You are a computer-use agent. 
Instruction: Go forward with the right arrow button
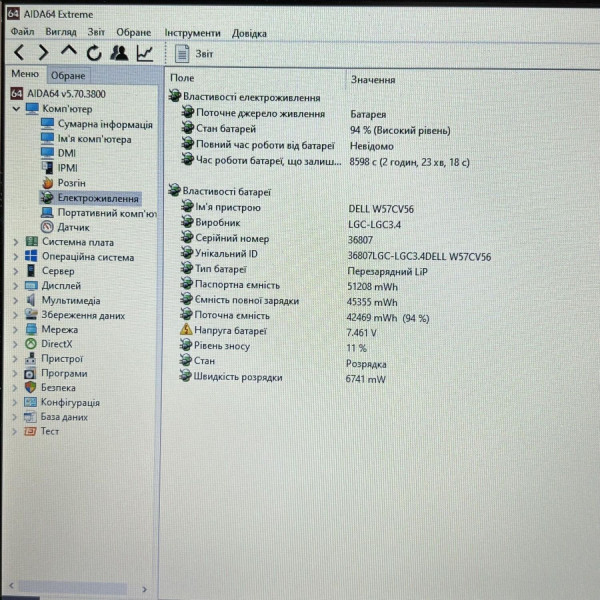pos(44,52)
